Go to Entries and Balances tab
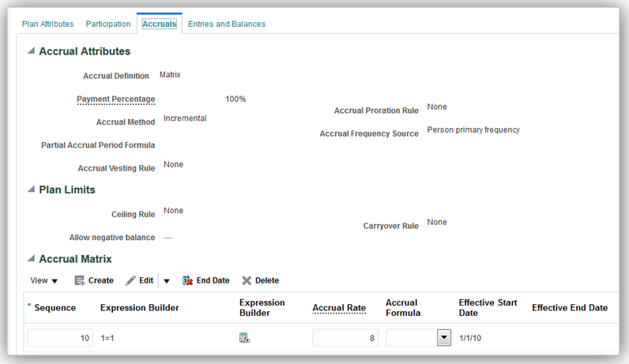629x364 pixels. [x=227, y=24]
